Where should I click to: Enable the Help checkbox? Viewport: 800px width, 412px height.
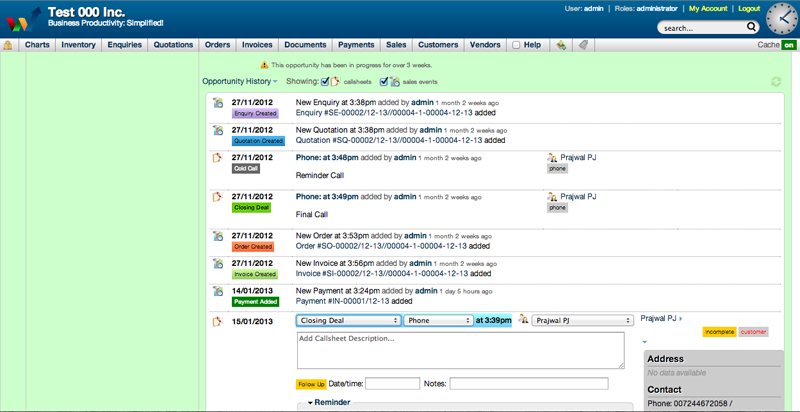tap(515, 45)
